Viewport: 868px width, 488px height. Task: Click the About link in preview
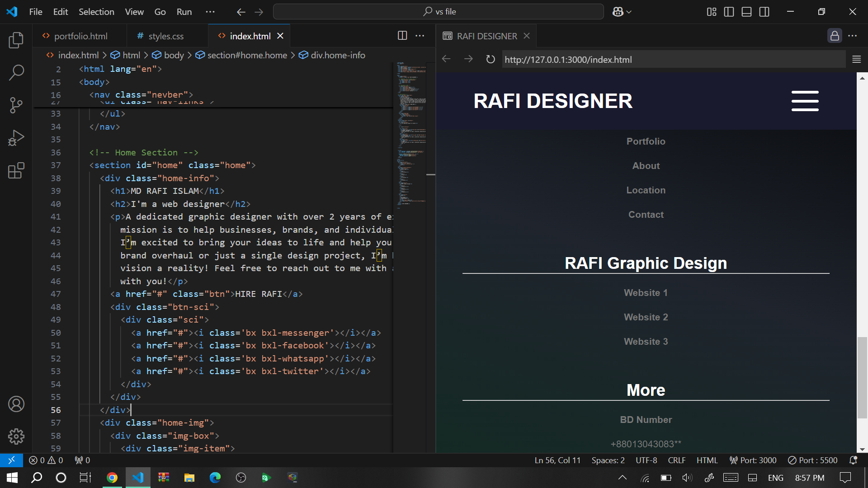point(646,166)
